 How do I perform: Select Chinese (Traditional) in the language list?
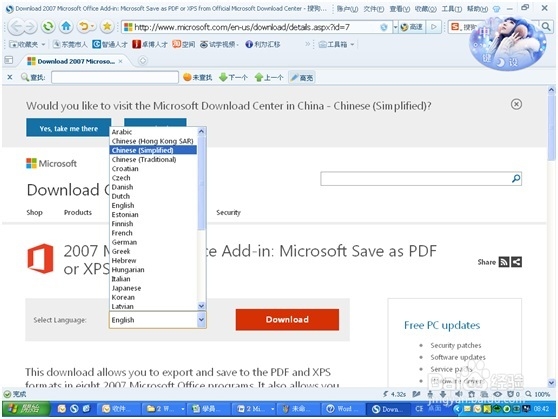coord(153,159)
